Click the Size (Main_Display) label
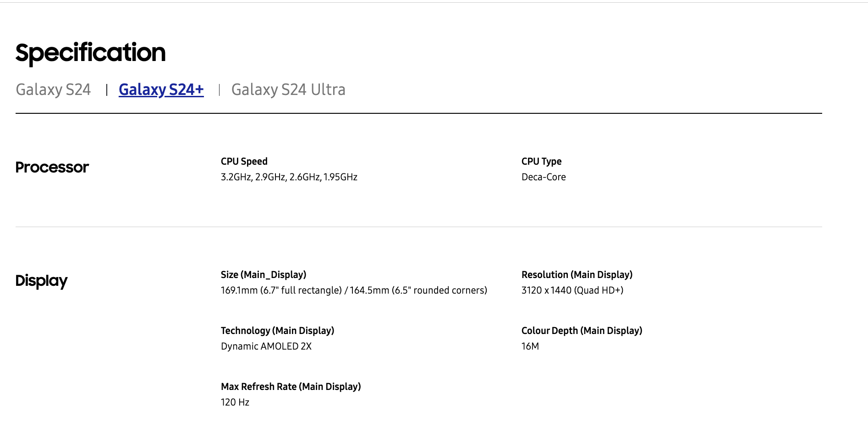Screen dimensions: 868x434 point(264,275)
